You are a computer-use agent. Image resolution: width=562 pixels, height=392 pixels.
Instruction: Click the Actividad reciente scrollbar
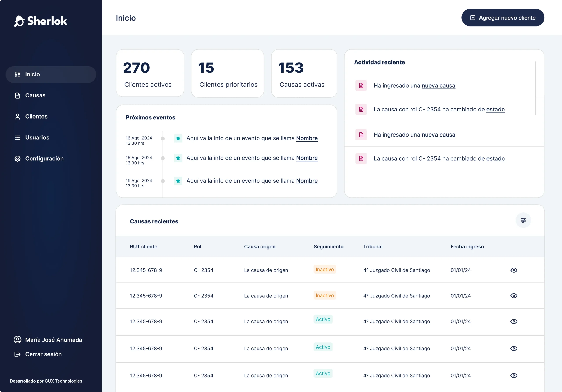pyautogui.click(x=535, y=88)
